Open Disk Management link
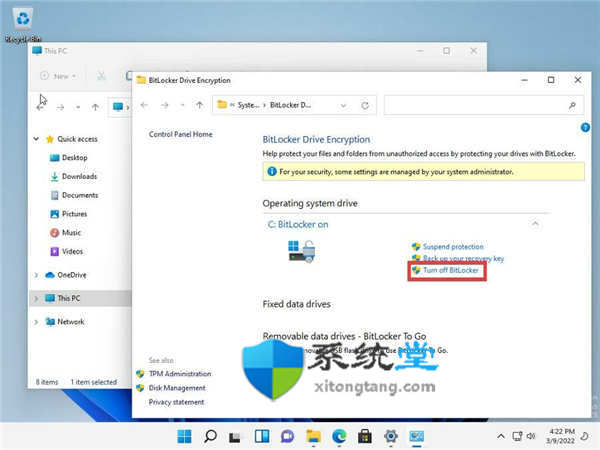Image resolution: width=600 pixels, height=450 pixels. 177,388
